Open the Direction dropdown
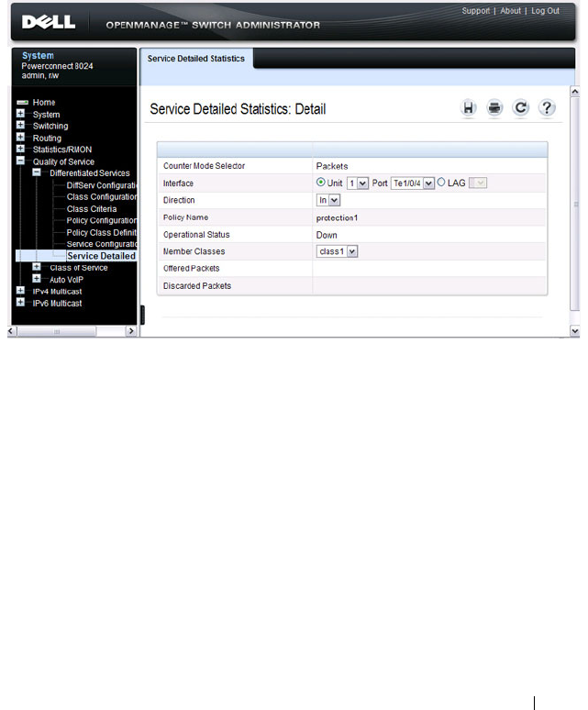 pyautogui.click(x=328, y=200)
